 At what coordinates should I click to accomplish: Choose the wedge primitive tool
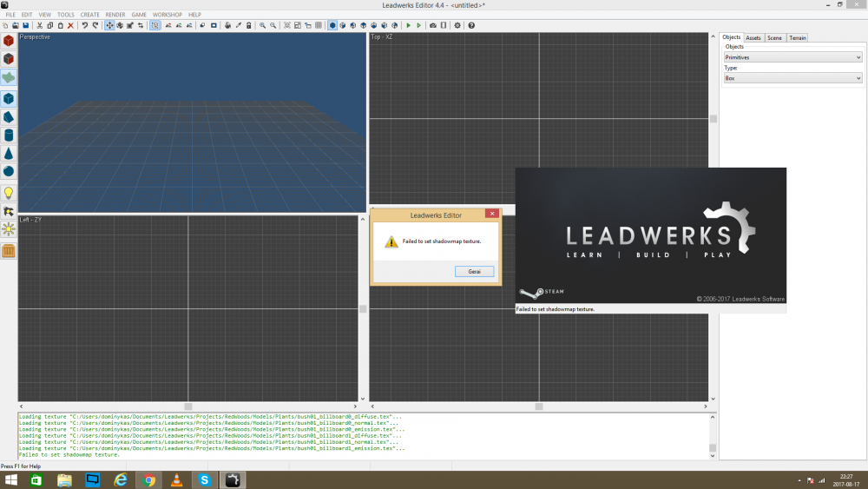9,117
